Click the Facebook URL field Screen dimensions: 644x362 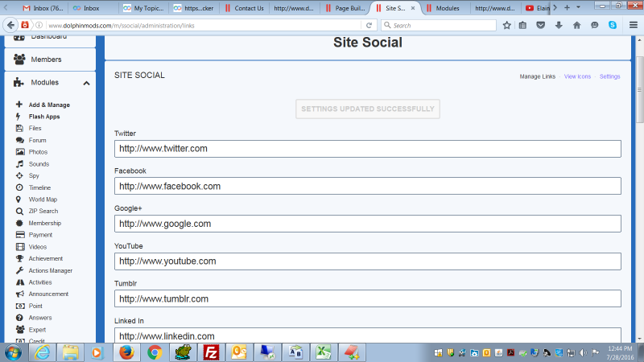[x=368, y=186]
